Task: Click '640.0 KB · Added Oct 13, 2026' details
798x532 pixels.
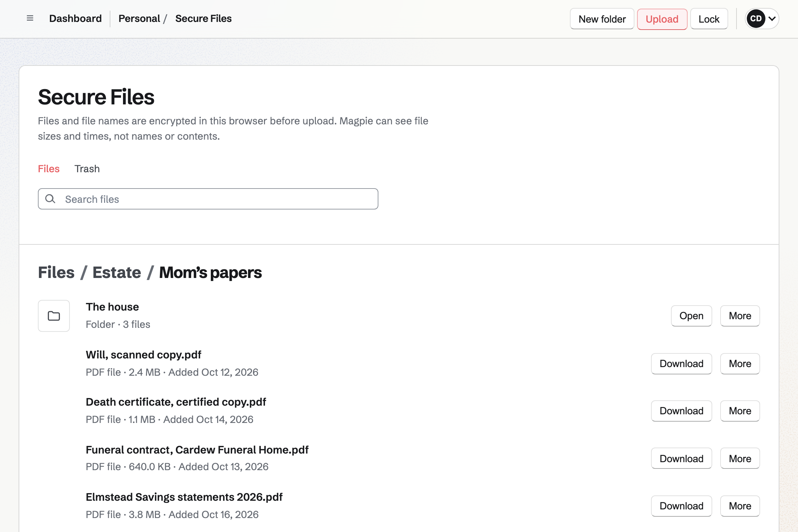Action: click(199, 466)
